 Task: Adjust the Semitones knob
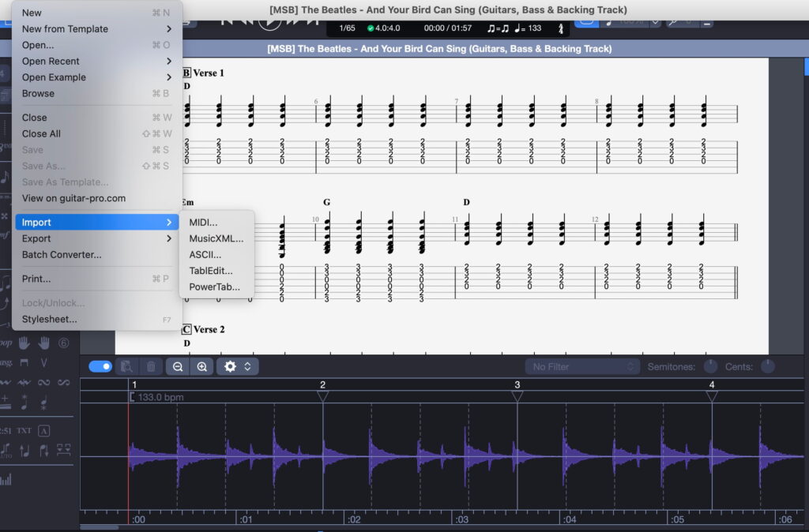coord(710,366)
